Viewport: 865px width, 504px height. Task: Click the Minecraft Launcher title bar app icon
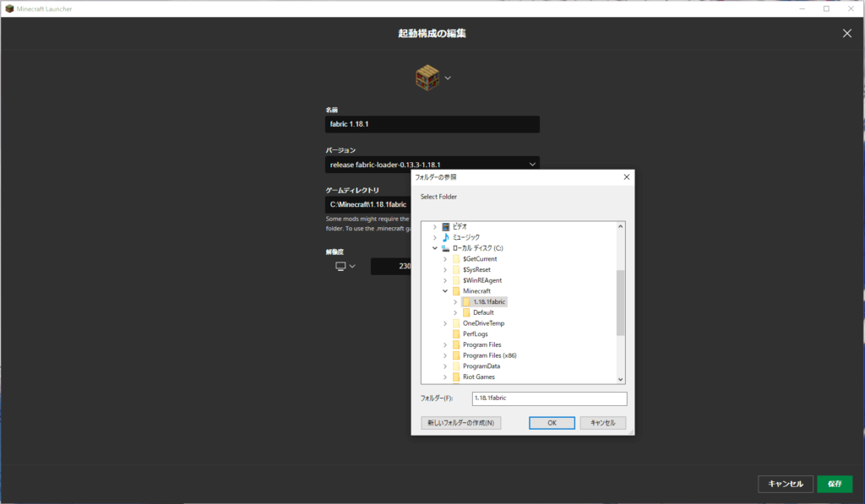9,8
